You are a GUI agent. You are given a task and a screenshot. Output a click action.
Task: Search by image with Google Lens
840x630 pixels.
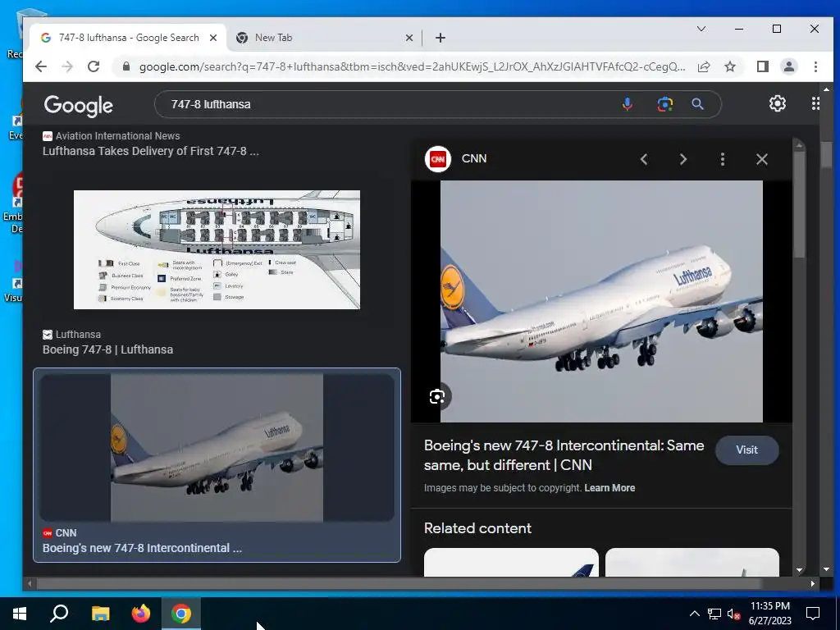click(x=664, y=104)
